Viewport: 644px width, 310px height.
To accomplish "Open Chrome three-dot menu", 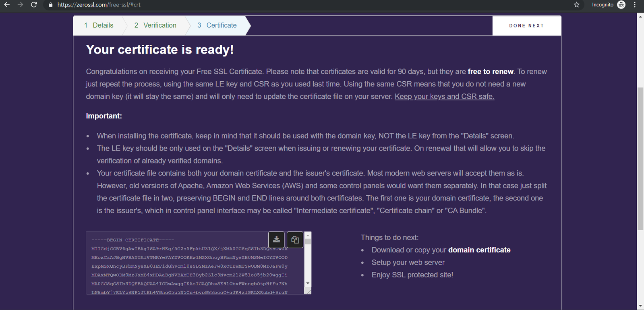I will (635, 5).
